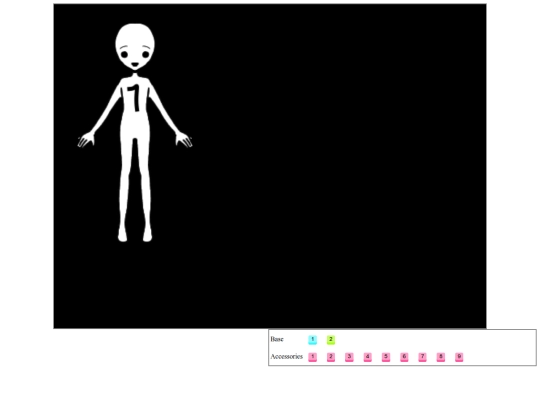The width and height of the screenshot is (540, 405).
Task: Choose Accessories button 2
Action: [331, 357]
